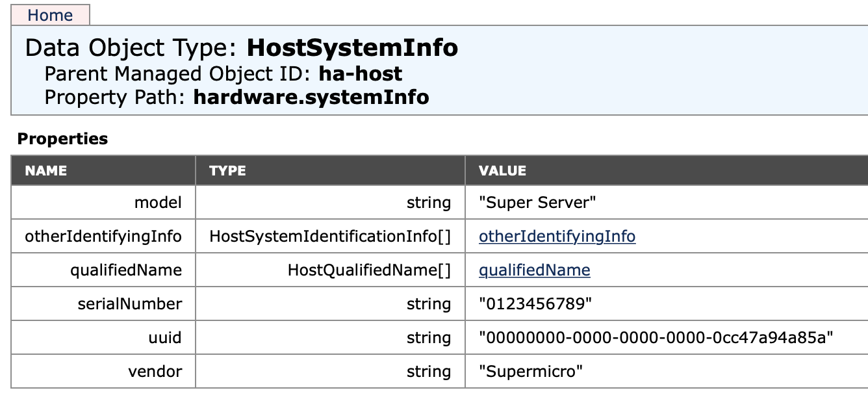Select the serialNumber property name cell
This screenshot has width=868, height=399.
(130, 304)
